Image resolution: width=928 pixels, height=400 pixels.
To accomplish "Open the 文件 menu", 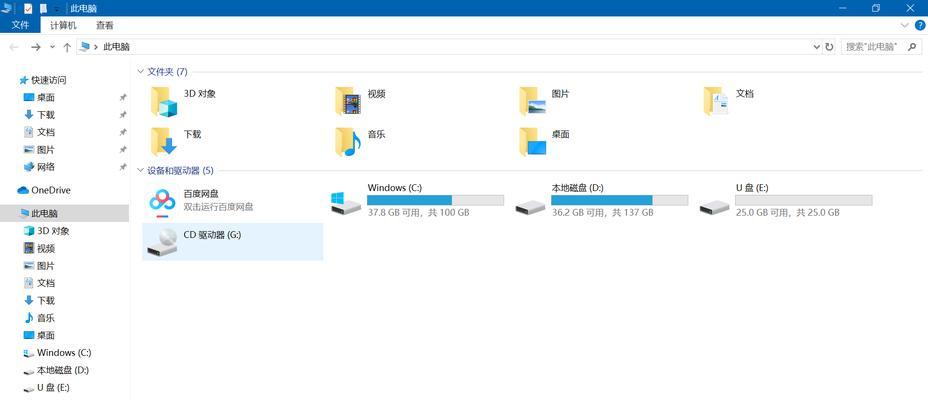I will 20,25.
